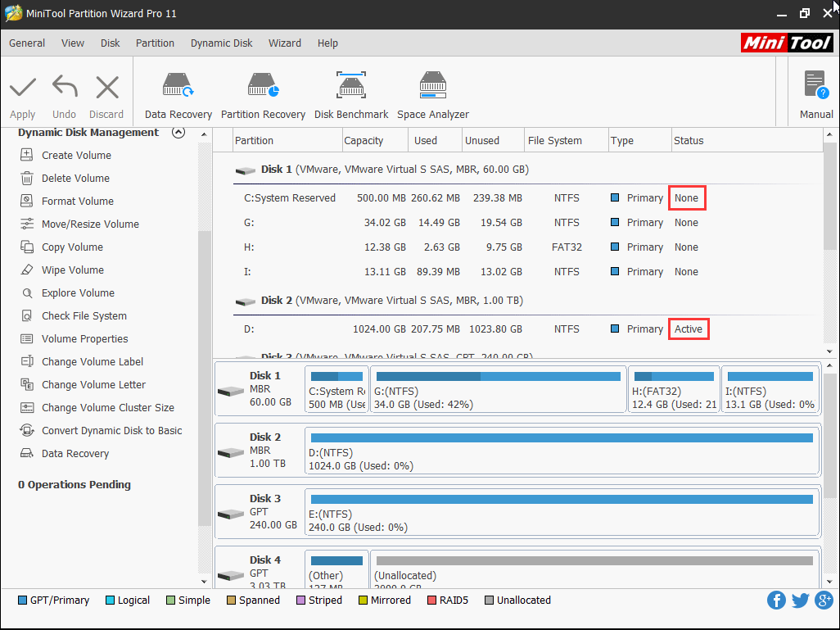This screenshot has width=840, height=630.
Task: Select Change Volume Letter
Action: (94, 385)
